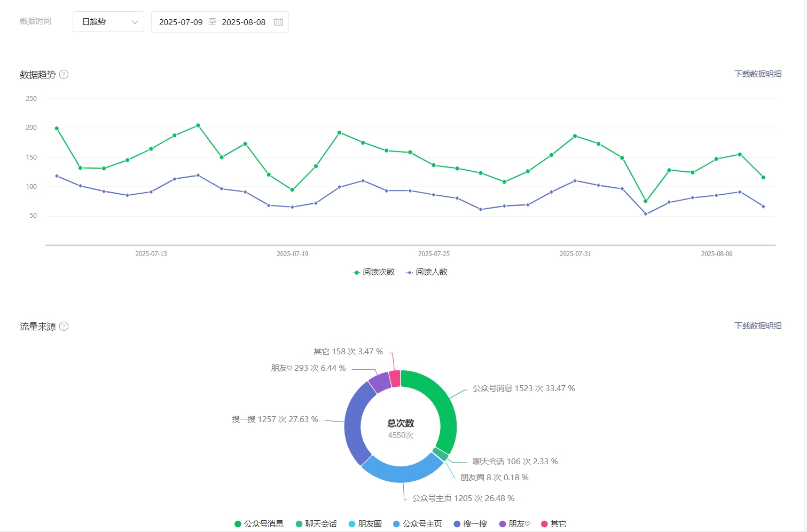Click the first 阅读次数 data point on chart

click(x=57, y=128)
